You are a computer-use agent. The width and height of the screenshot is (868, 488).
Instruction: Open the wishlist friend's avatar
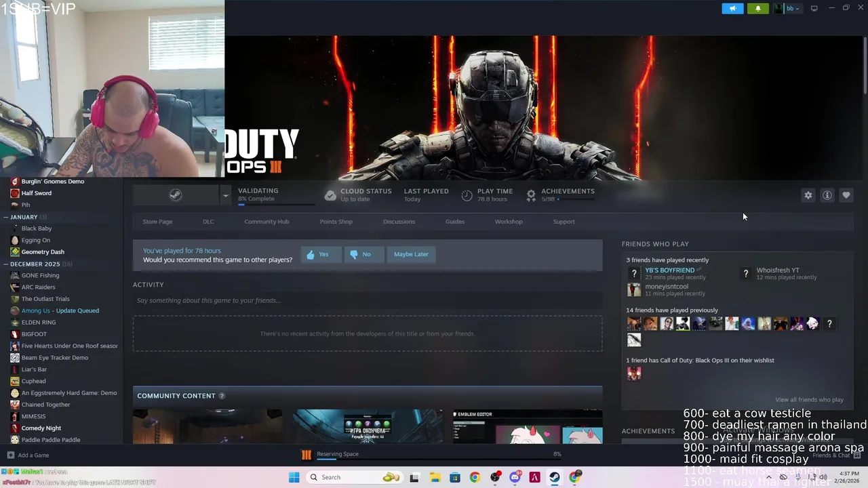(634, 373)
